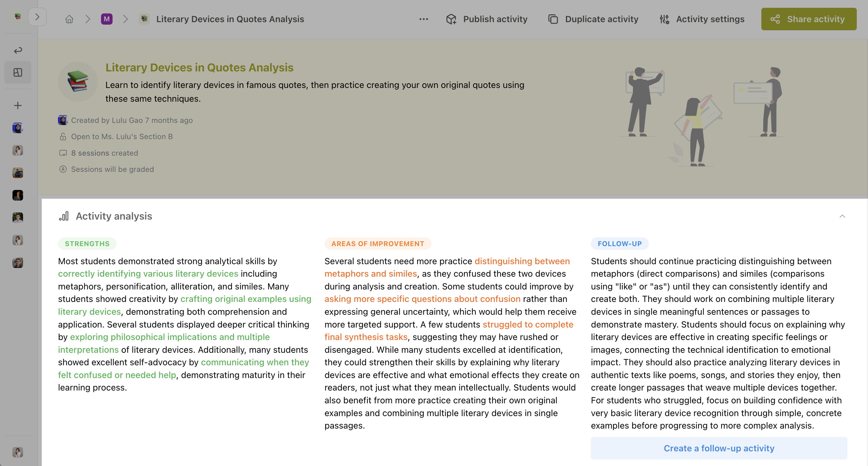Image resolution: width=868 pixels, height=466 pixels.
Task: Open the purple M workspace badge
Action: tap(107, 19)
